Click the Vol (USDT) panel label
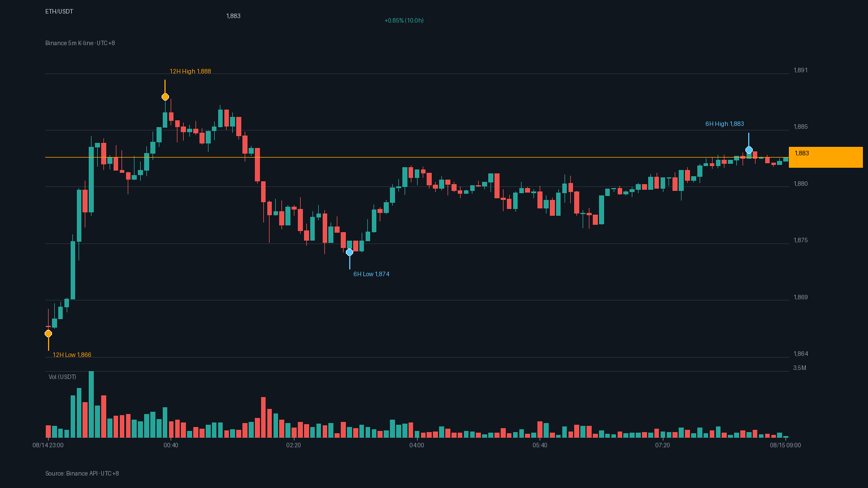Viewport: 868px width, 488px height. [x=62, y=377]
